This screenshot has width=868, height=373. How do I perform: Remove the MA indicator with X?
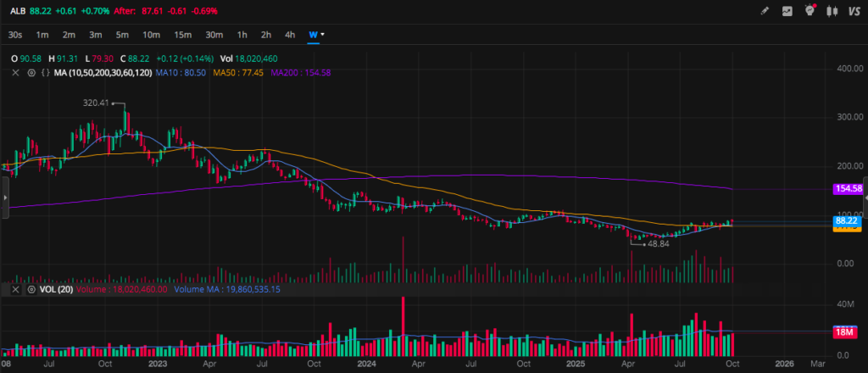(x=15, y=74)
